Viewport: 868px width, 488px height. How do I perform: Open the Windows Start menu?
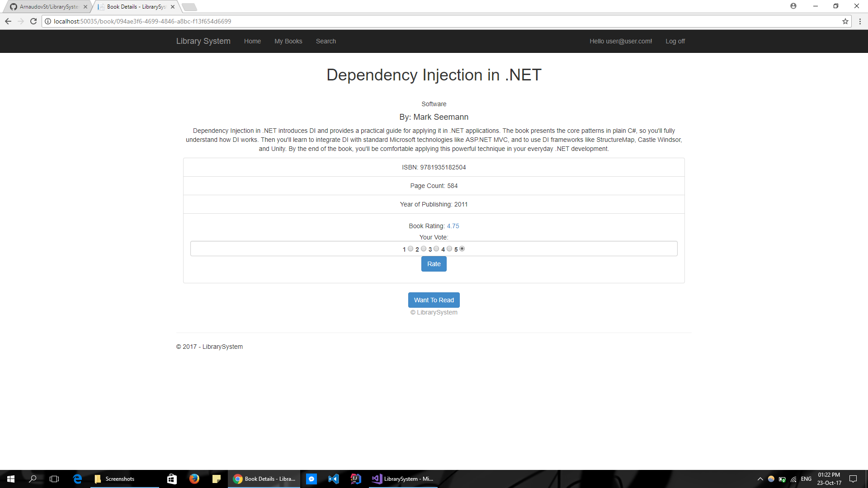(x=11, y=479)
